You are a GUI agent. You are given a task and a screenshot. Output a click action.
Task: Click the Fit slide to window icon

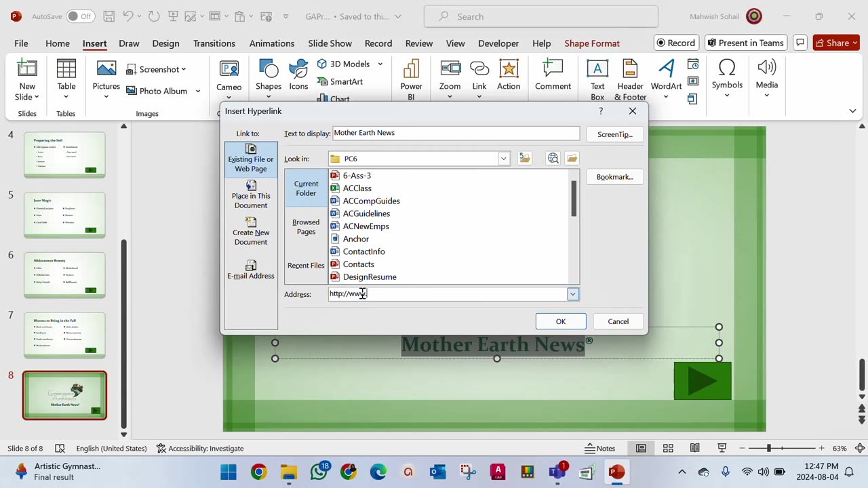point(860,448)
